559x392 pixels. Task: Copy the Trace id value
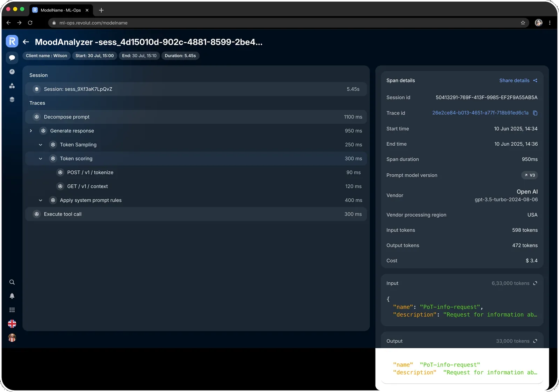[x=535, y=113]
